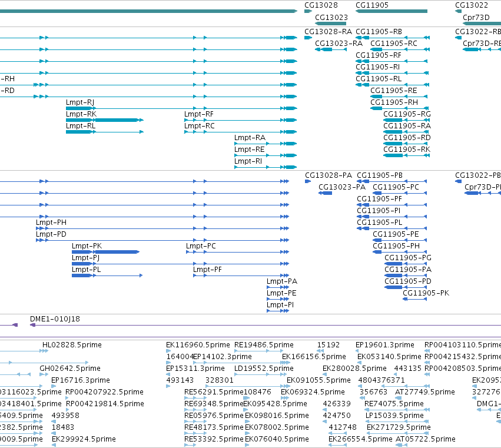Viewport: 501px width, 448px height.
Task: Click the Lmpt-PF protein
Action: pyautogui.click(x=241, y=276)
